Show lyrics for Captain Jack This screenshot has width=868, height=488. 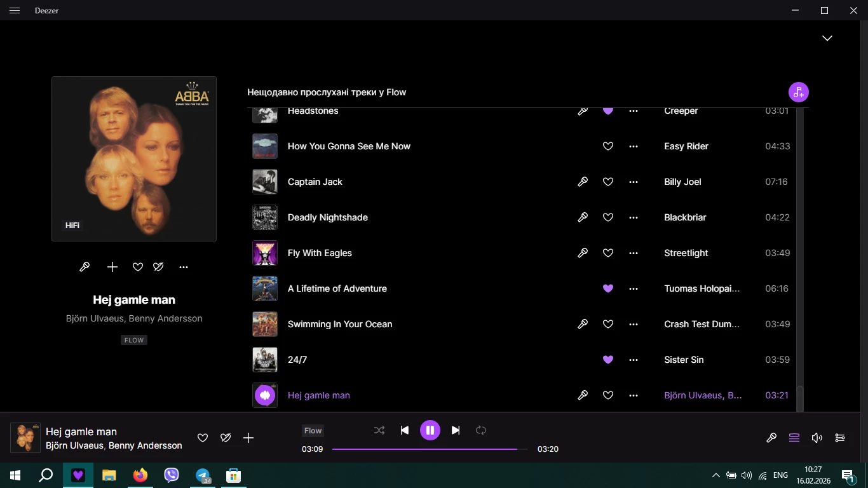pos(583,182)
